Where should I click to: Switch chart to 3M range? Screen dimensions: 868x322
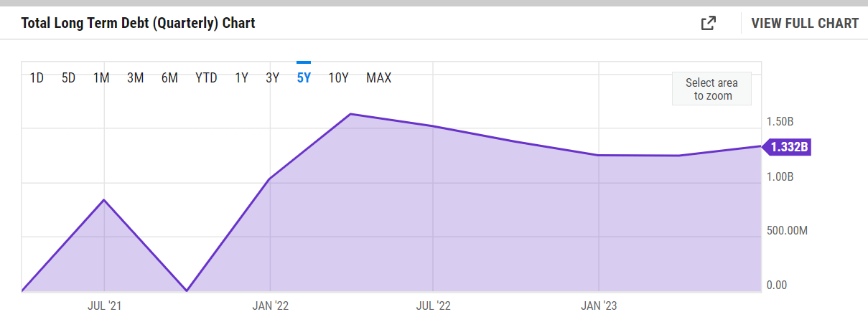click(136, 78)
